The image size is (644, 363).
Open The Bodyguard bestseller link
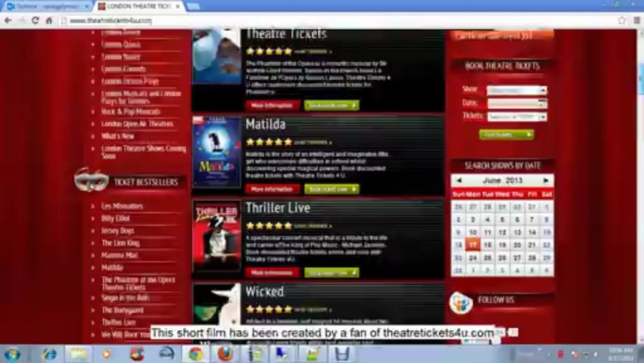pos(122,310)
